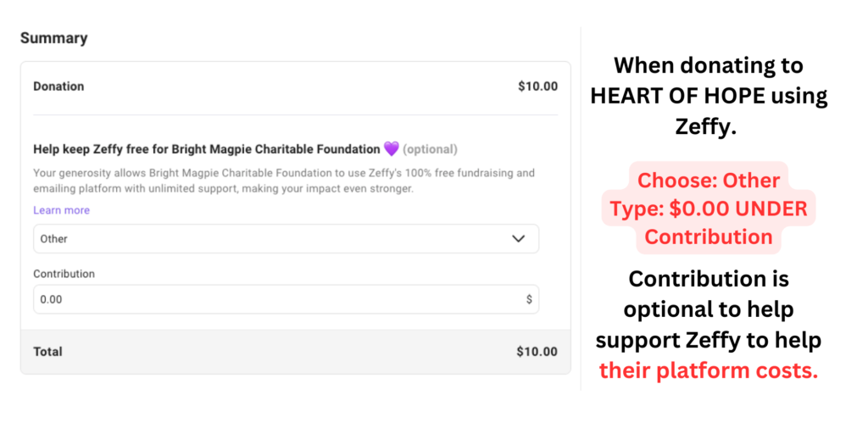Click the Donation $10.00 amount

coord(537,86)
